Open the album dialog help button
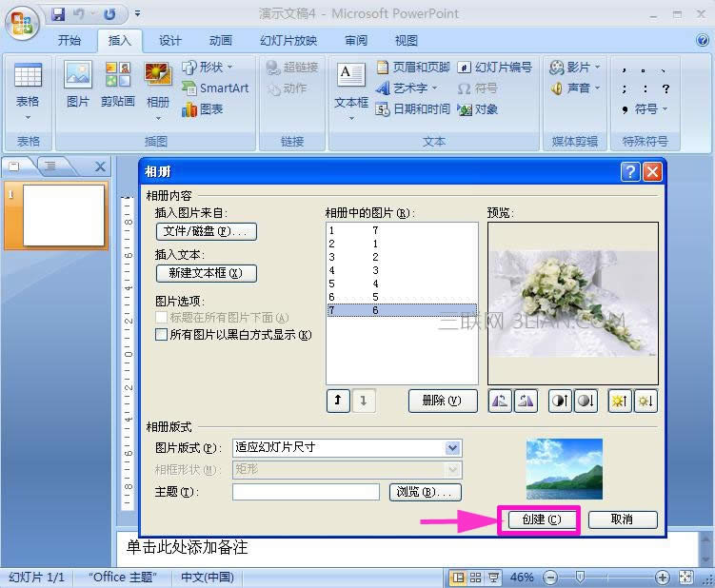This screenshot has width=715, height=588. [x=629, y=172]
